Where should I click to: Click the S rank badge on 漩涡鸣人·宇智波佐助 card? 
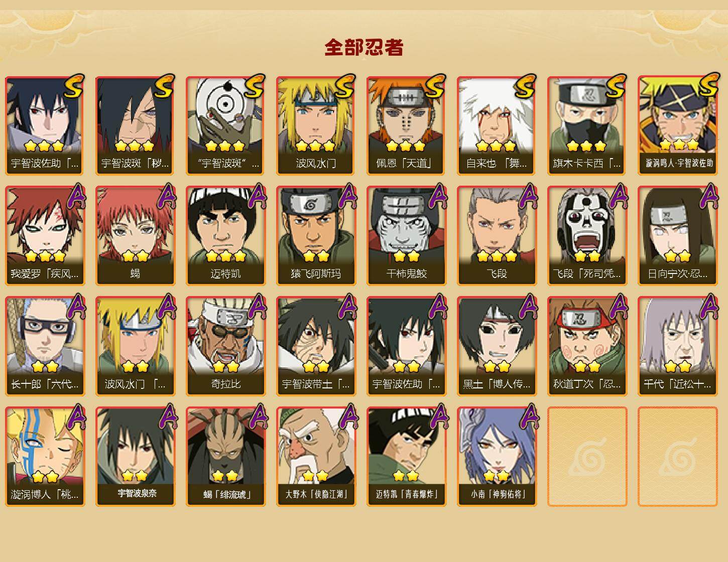click(x=708, y=84)
